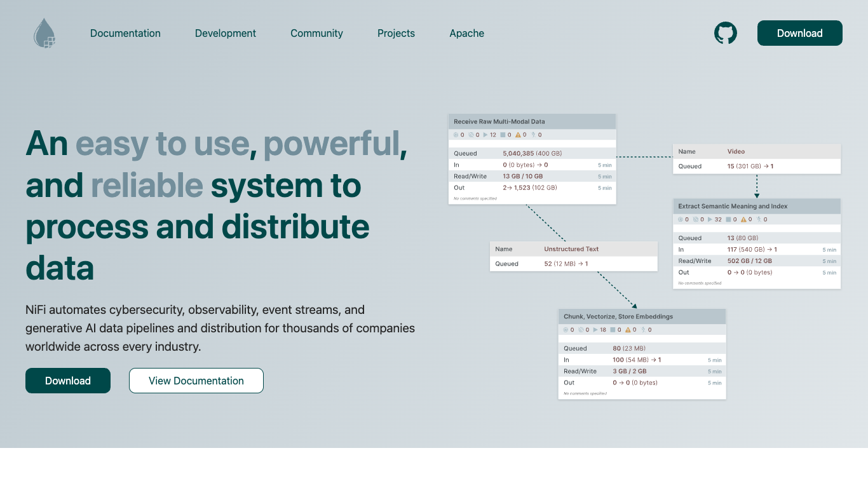Click warning triangle in Extract Semantic Meaning card

(x=742, y=219)
